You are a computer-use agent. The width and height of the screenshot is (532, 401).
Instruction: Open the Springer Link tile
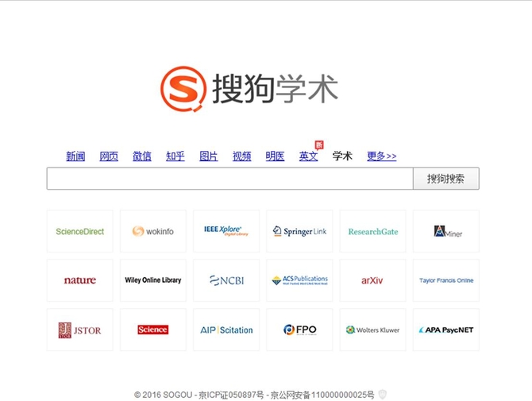click(x=299, y=231)
